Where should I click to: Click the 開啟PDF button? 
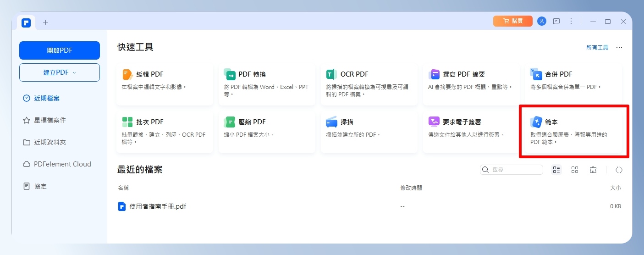point(60,50)
